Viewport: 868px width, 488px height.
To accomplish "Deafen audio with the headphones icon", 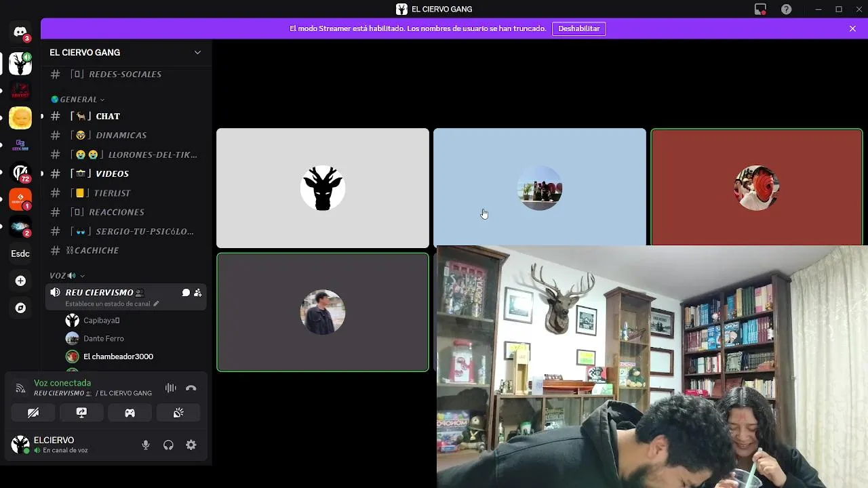I will 168,445.
